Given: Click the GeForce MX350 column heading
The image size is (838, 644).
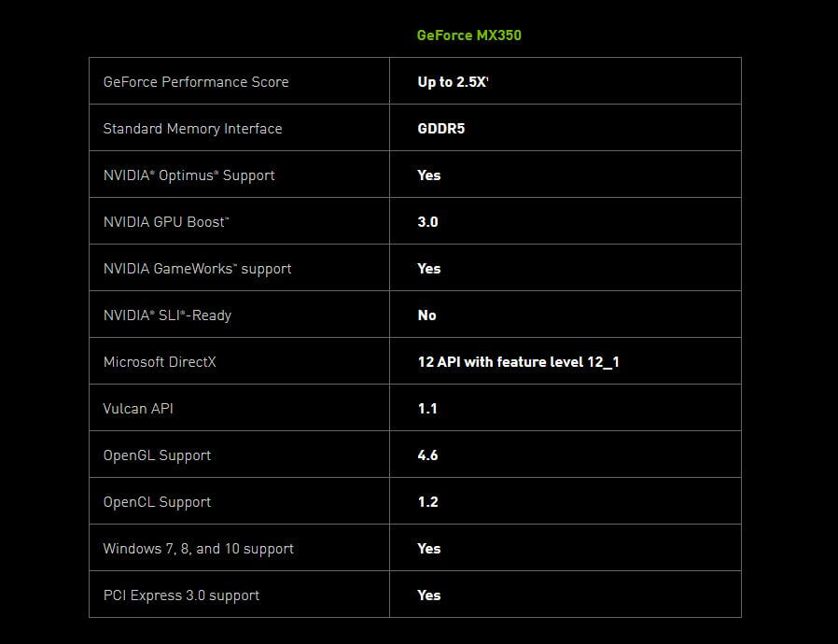Looking at the screenshot, I should click(x=468, y=35).
